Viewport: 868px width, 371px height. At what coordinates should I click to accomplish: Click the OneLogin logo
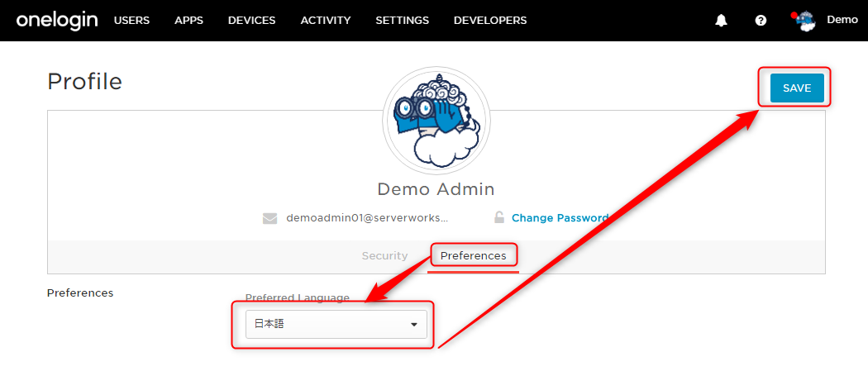pyautogui.click(x=57, y=21)
